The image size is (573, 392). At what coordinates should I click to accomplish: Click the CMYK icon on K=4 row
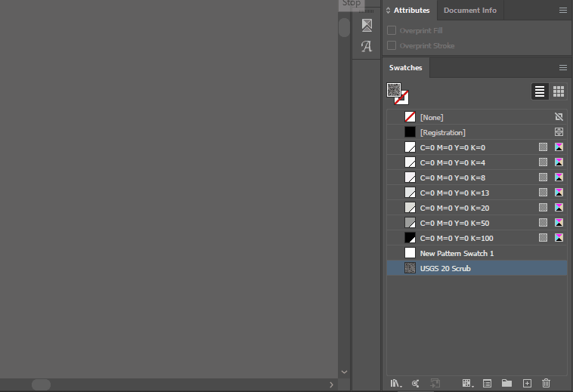(559, 162)
